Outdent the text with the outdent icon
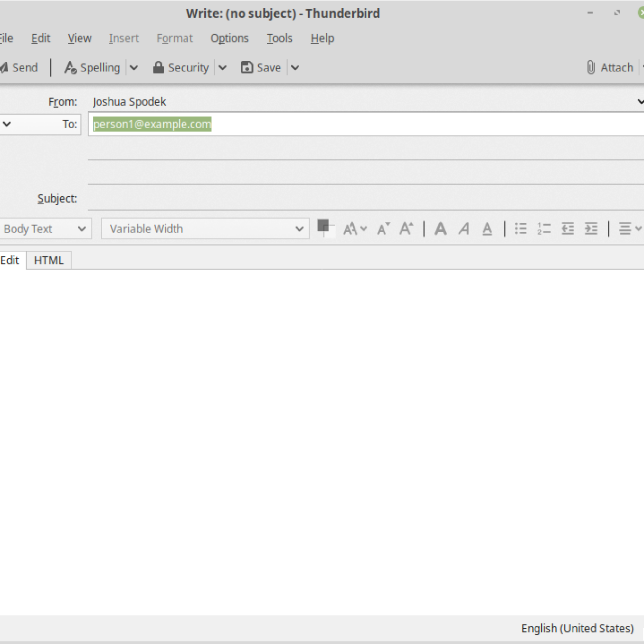Screen dimensions: 644x644 pos(568,229)
